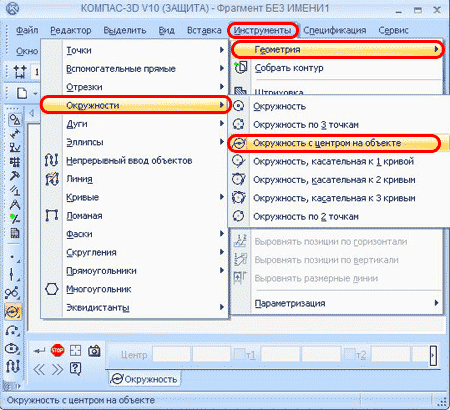Screen dimensions: 450x410
Task: Click the first Центр coordinate field
Action: [171, 354]
